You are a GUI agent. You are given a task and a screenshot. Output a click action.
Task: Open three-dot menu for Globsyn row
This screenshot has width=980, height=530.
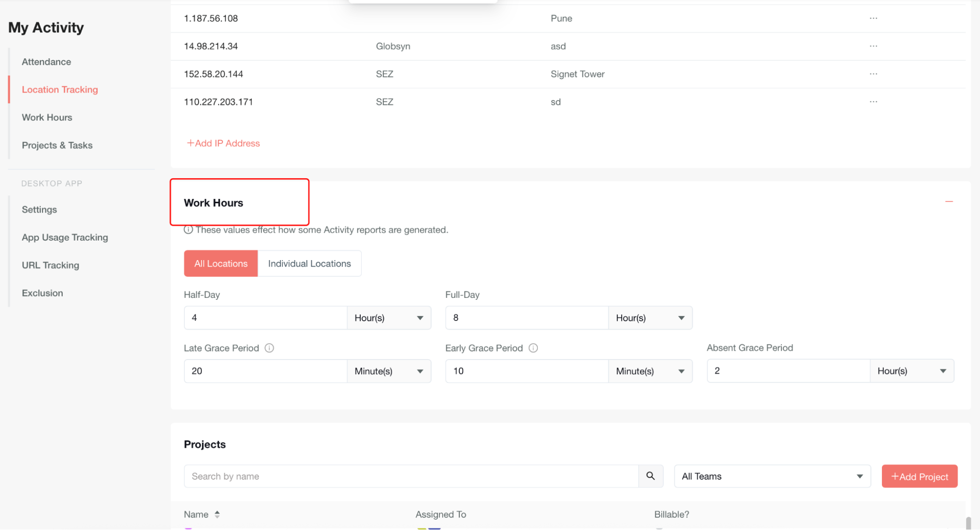pyautogui.click(x=873, y=46)
